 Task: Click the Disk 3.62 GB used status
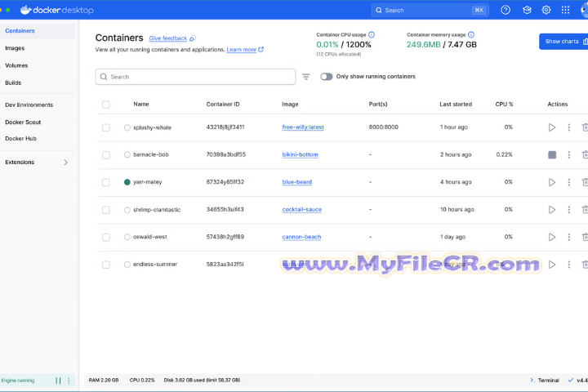[x=202, y=381]
